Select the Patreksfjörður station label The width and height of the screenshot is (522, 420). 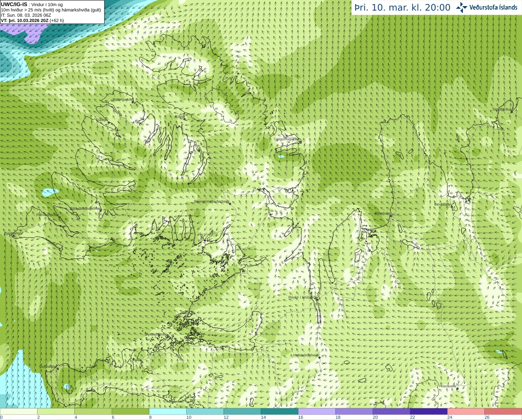(x=48, y=214)
